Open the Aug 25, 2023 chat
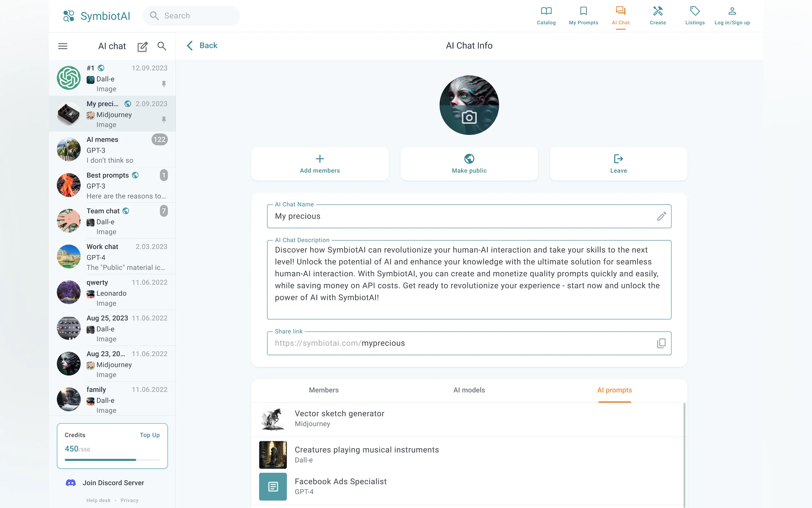The width and height of the screenshot is (812, 508). (x=112, y=328)
